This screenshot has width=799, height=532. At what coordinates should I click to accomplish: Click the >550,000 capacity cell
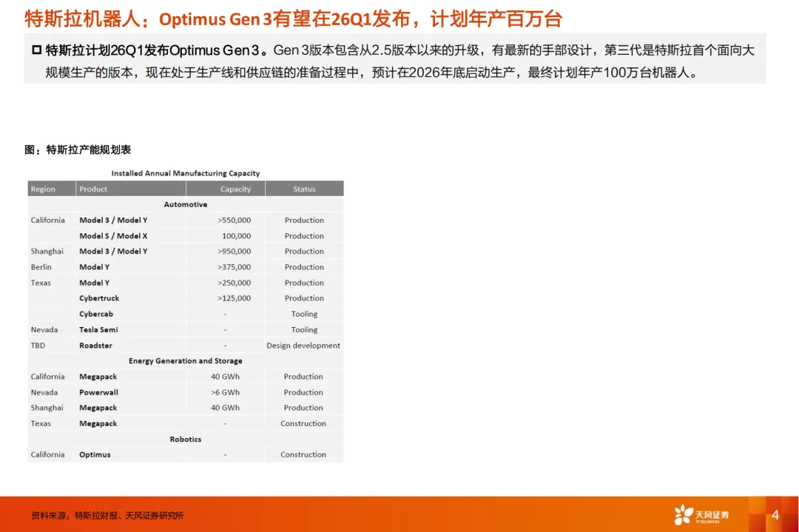tap(235, 220)
